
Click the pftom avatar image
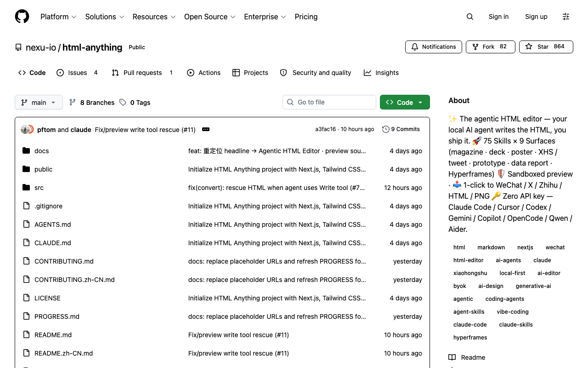(x=25, y=130)
